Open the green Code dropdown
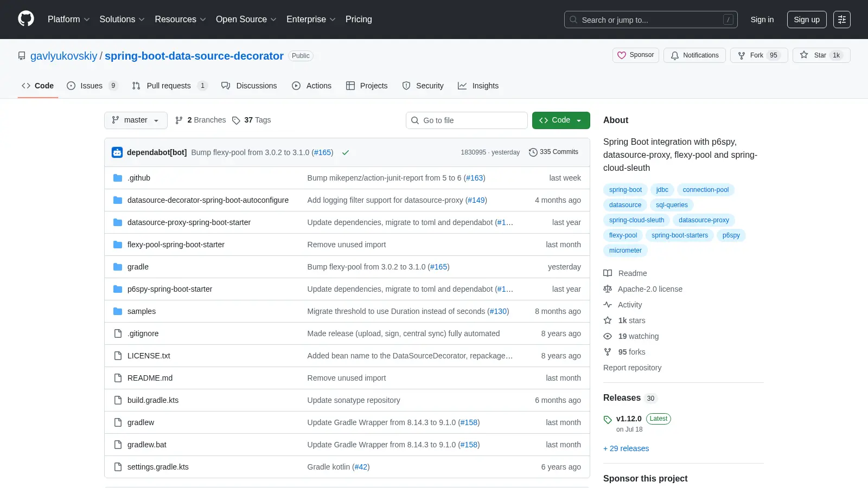The height and width of the screenshot is (488, 868). click(561, 120)
